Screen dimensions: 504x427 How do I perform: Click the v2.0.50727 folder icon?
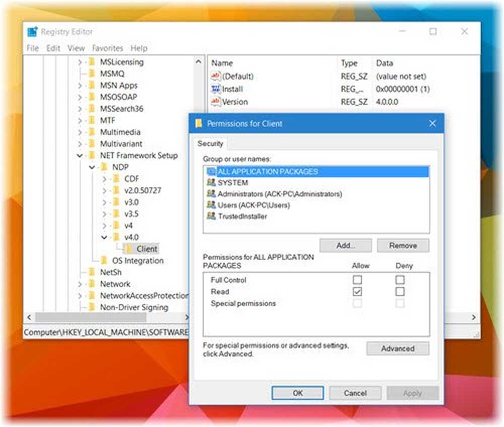(x=116, y=190)
